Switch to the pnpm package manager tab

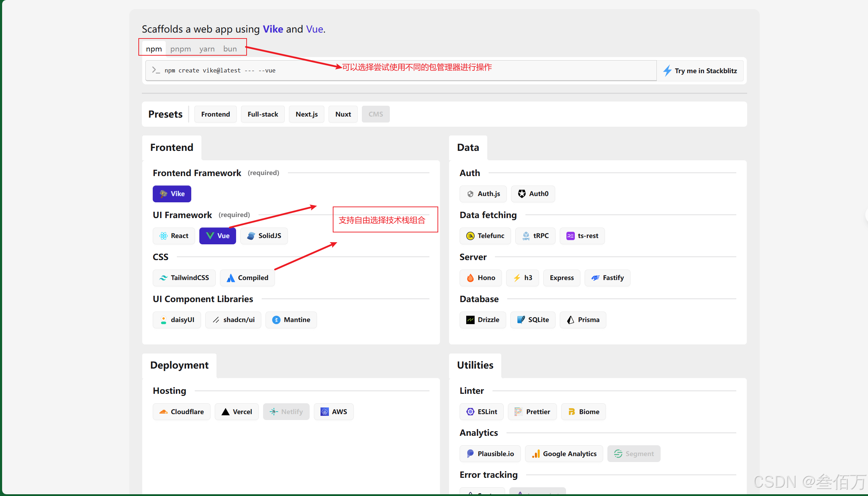(x=180, y=49)
